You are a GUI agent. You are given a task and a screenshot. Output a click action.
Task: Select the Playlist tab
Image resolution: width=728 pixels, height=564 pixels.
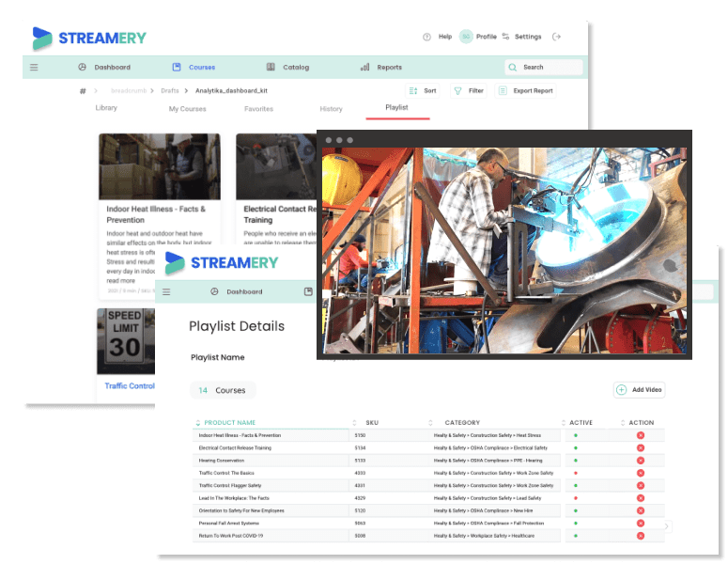click(x=396, y=107)
